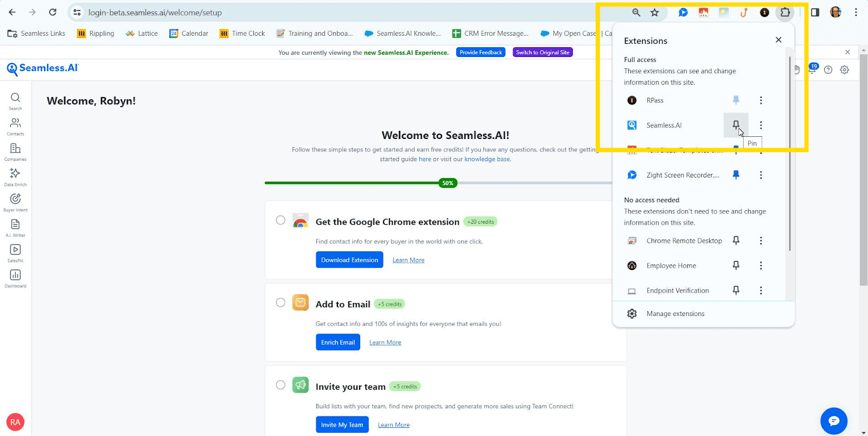
Task: Click the page vertical scrollbar
Action: click(863, 168)
